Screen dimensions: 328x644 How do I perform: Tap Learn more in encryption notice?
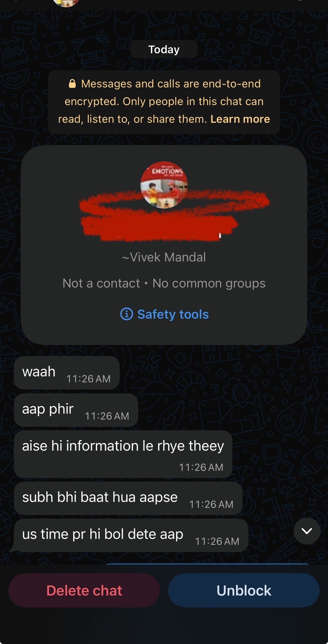(x=240, y=119)
